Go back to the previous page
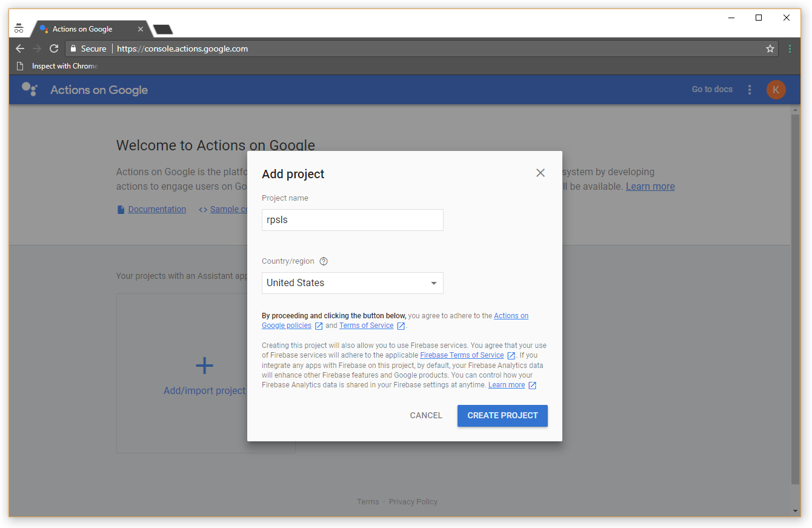 (x=20, y=48)
